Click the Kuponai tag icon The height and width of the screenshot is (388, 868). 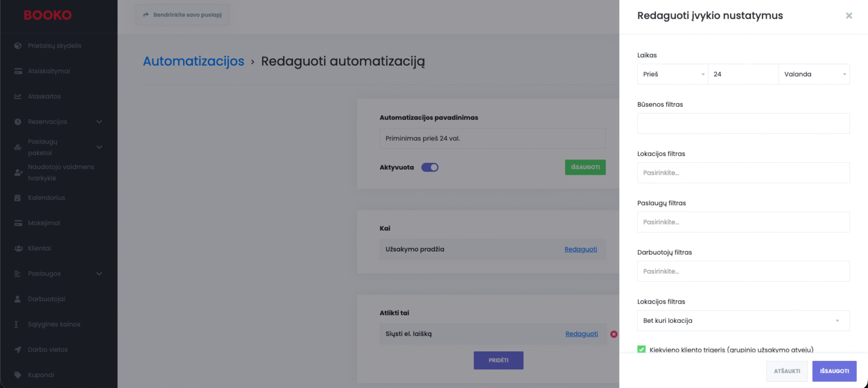(x=18, y=375)
